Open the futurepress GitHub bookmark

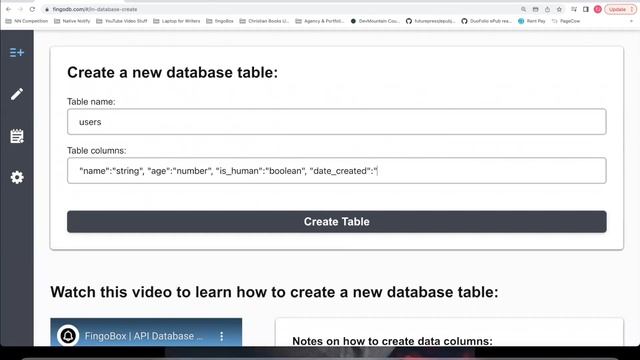[x=431, y=21]
